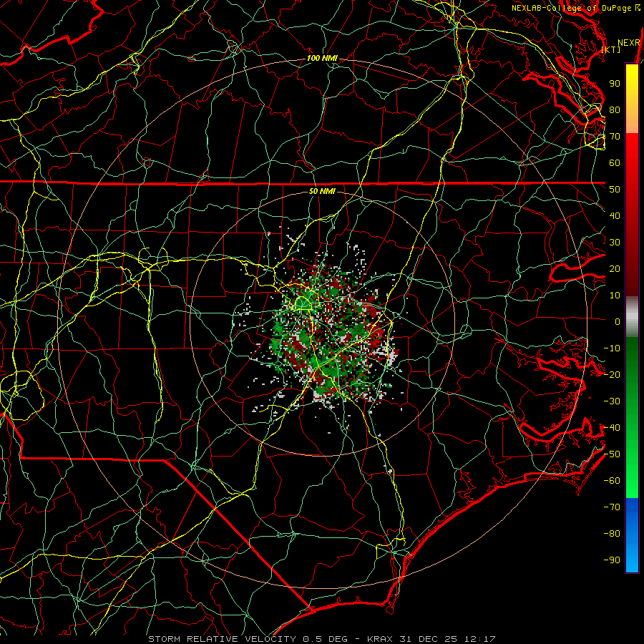This screenshot has height=644, width=644.
Task: Click the 80 label on velocity scale
Action: (615, 109)
